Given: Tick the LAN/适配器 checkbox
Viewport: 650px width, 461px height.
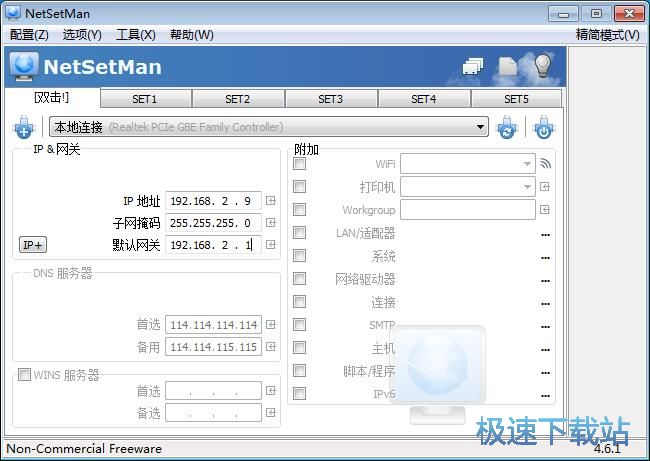Looking at the screenshot, I should (x=299, y=233).
